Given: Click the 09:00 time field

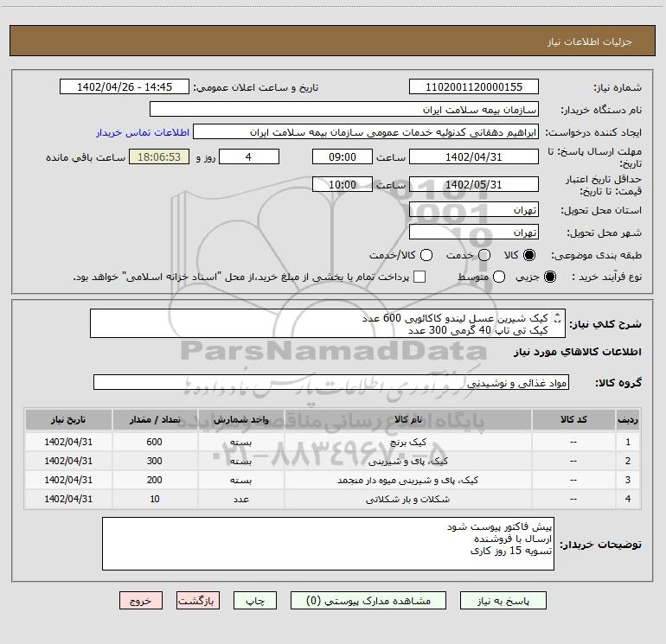Looking at the screenshot, I should pyautogui.click(x=343, y=156).
